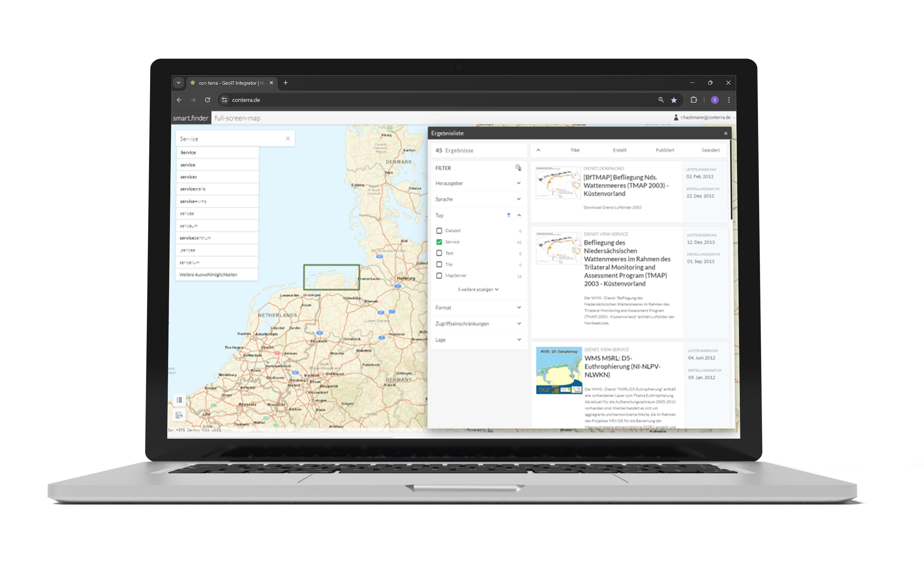Uncheck the Service type checkbox
The width and height of the screenshot is (924, 562).
click(x=439, y=242)
